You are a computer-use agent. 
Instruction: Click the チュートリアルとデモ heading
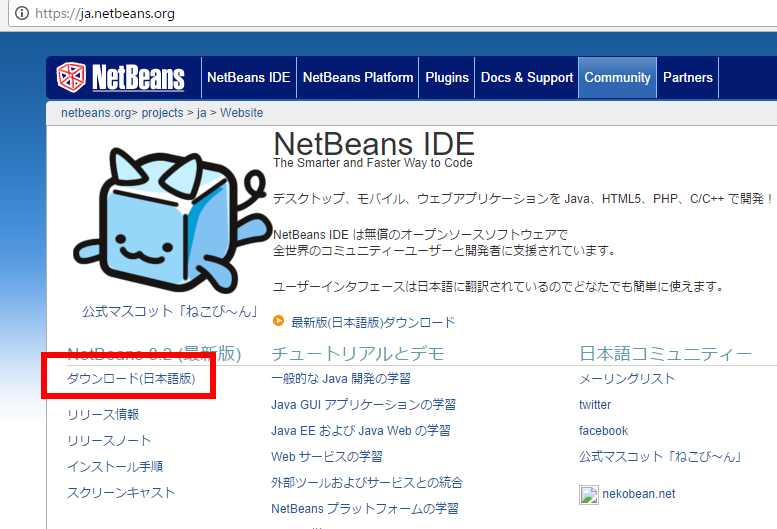(x=357, y=354)
